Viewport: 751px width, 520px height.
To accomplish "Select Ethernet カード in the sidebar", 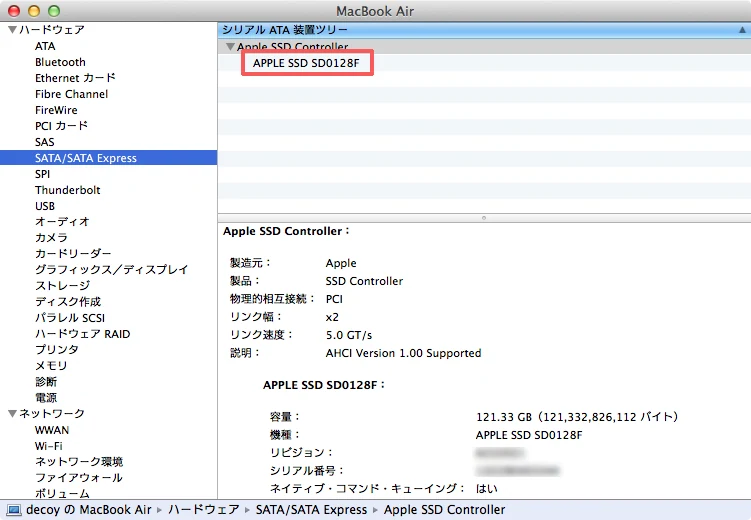I will tap(75, 78).
